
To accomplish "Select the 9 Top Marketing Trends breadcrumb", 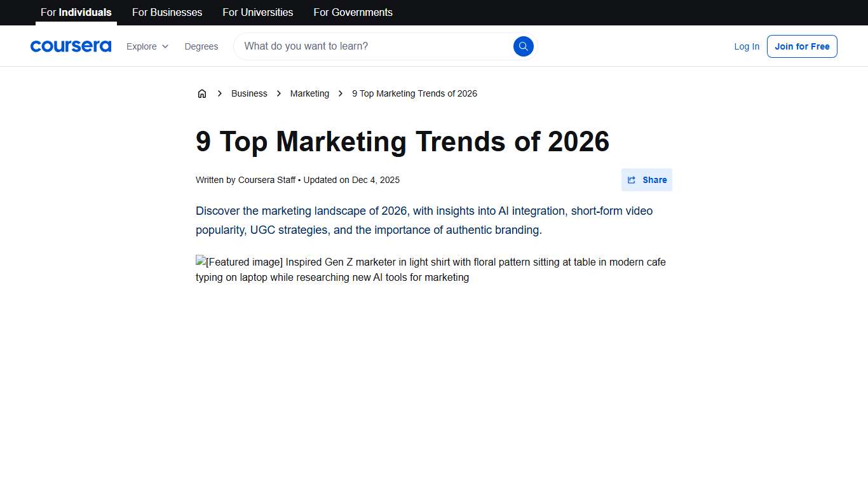I will point(414,93).
